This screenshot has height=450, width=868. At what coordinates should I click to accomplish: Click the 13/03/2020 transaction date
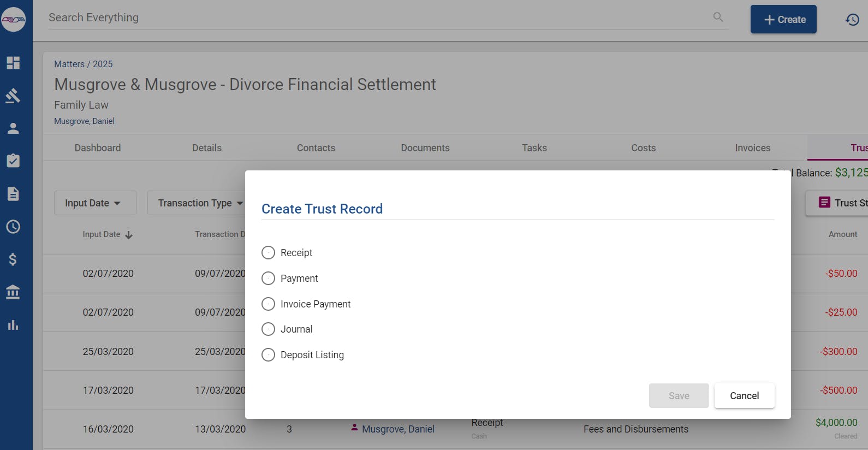click(x=221, y=429)
